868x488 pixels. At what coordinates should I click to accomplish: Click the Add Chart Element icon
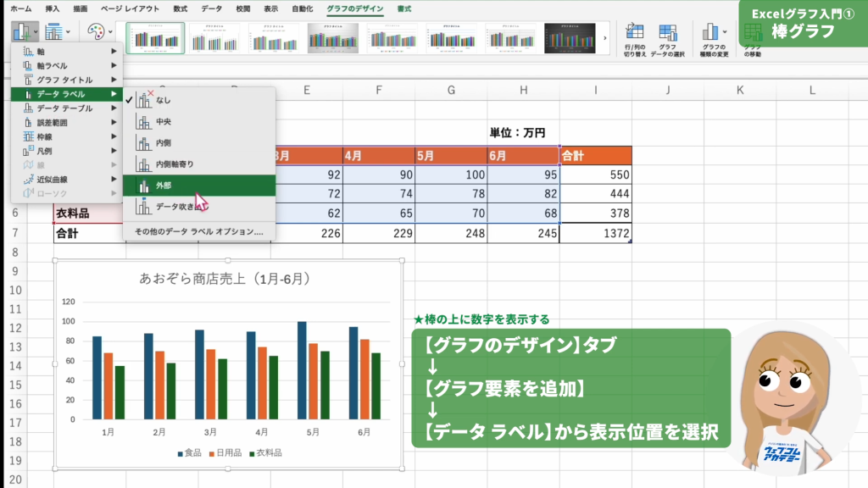[x=22, y=32]
